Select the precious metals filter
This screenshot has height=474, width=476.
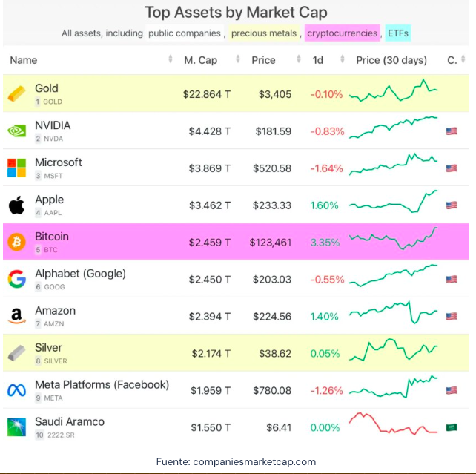[x=262, y=33]
